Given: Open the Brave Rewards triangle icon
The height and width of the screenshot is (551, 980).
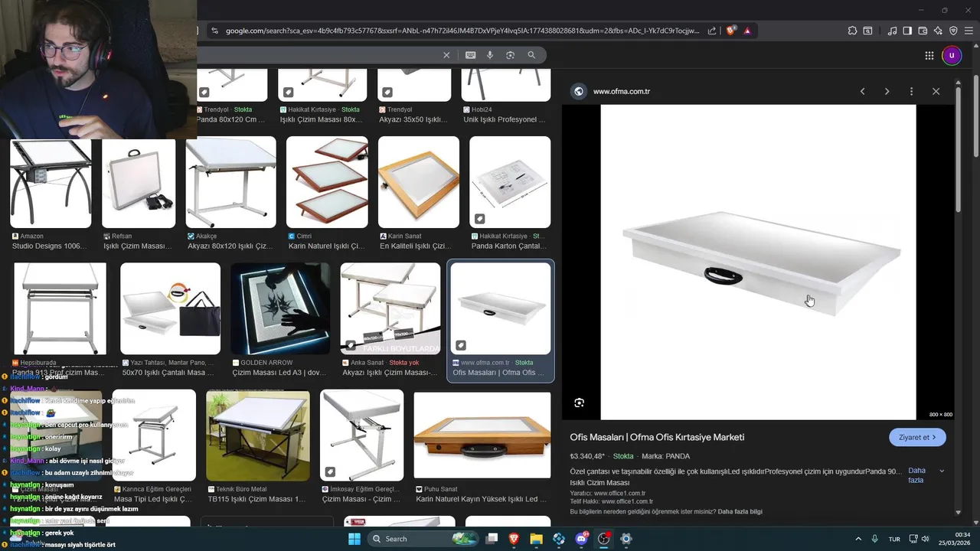Looking at the screenshot, I should [x=746, y=31].
